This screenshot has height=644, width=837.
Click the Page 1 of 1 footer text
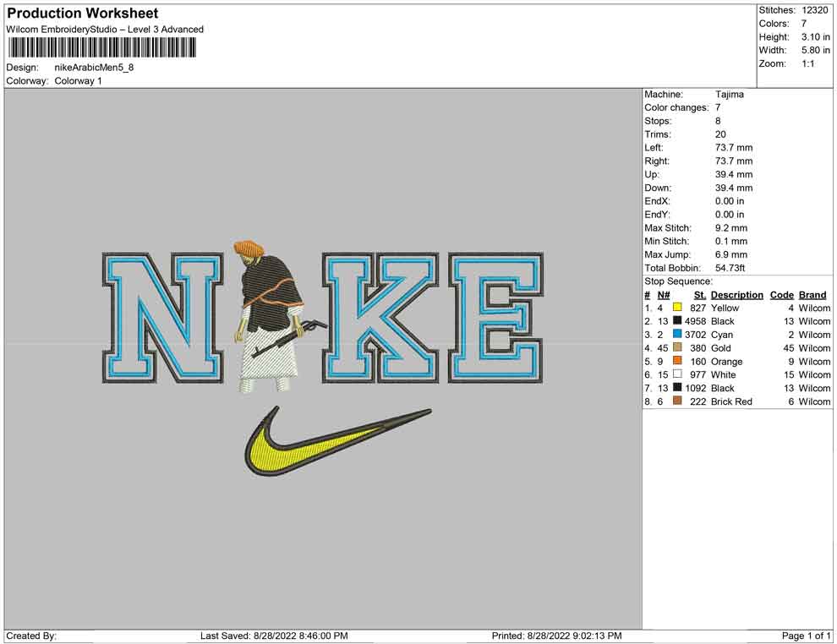click(x=807, y=636)
